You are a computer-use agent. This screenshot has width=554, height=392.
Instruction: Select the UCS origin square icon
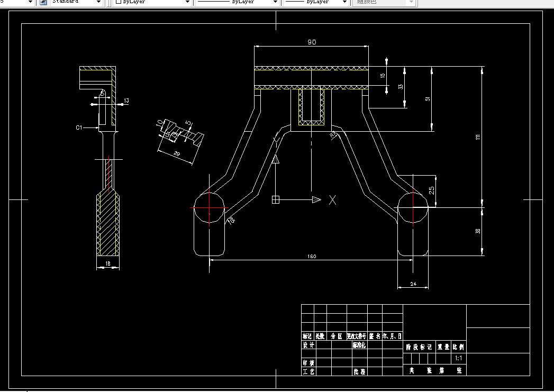point(276,200)
